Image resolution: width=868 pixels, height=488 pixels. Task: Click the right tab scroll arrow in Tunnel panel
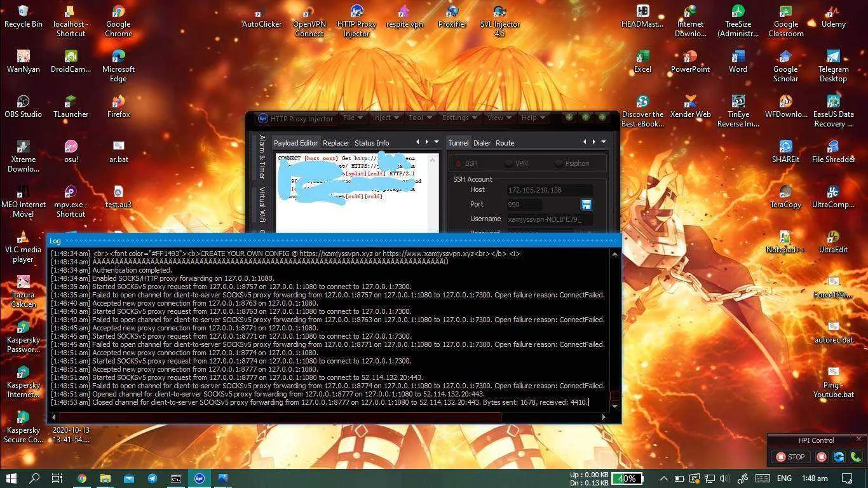tap(593, 142)
